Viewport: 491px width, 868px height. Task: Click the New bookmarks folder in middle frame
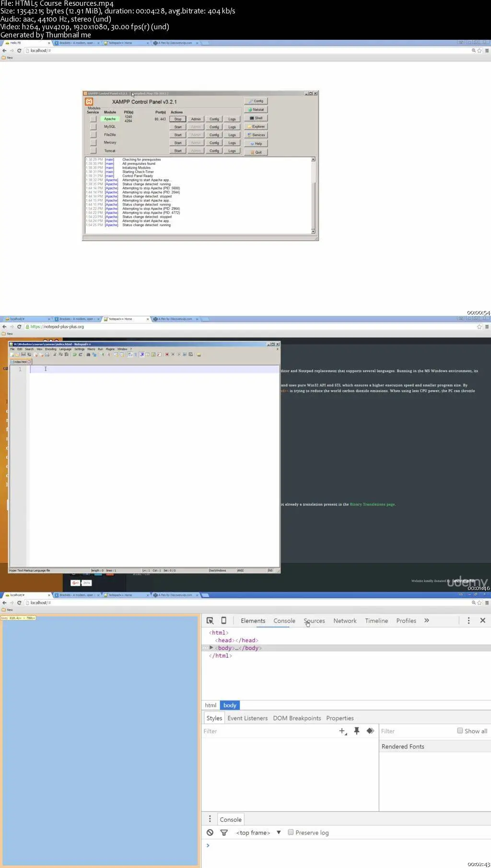pos(7,334)
